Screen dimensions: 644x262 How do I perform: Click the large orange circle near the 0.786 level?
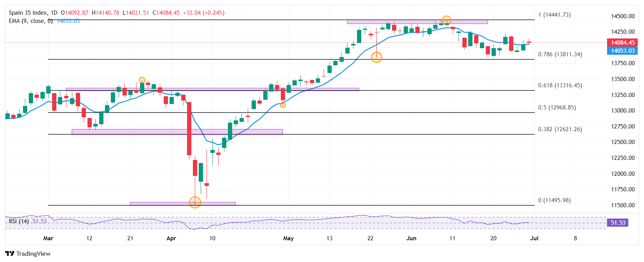pyautogui.click(x=376, y=57)
